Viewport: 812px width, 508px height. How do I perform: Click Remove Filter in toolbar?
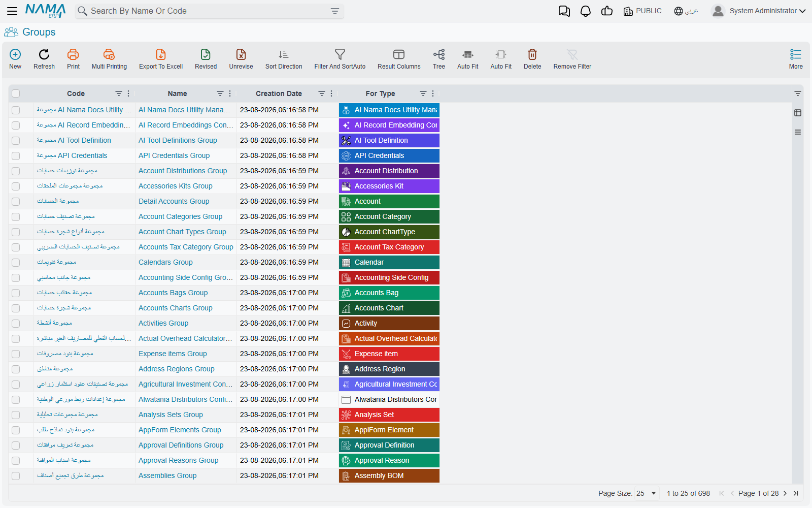572,59
